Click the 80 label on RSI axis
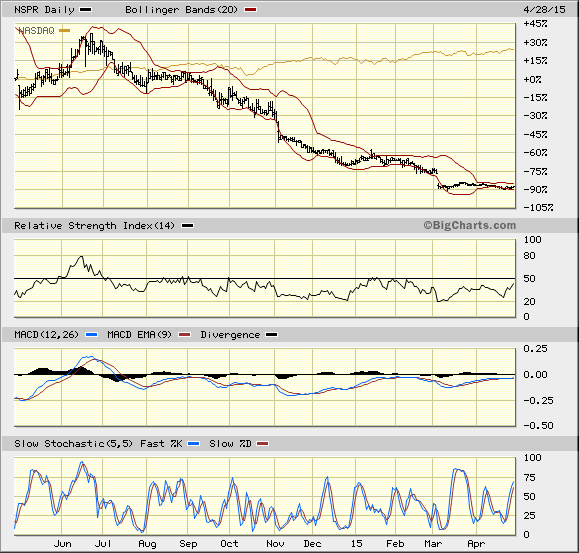Image resolution: width=579 pixels, height=553 pixels. 529,255
